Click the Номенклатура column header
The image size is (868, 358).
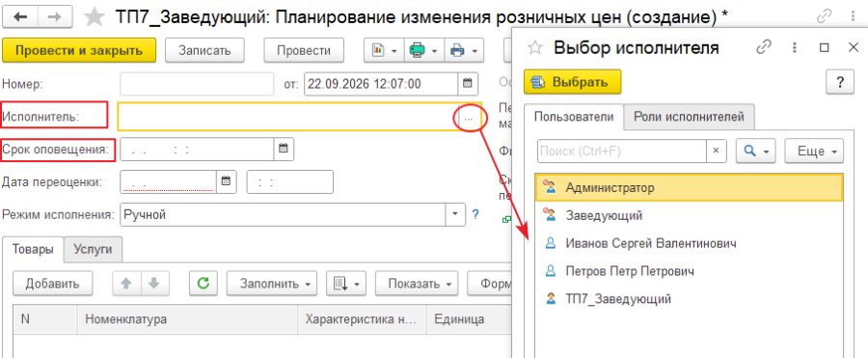tap(188, 319)
